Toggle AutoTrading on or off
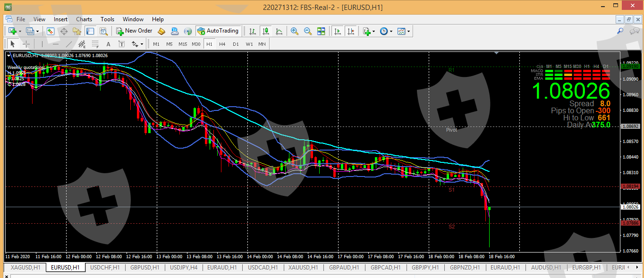 (x=218, y=31)
